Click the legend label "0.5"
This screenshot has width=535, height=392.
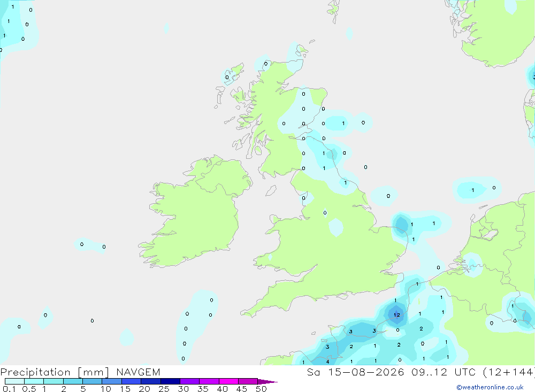click(29, 389)
